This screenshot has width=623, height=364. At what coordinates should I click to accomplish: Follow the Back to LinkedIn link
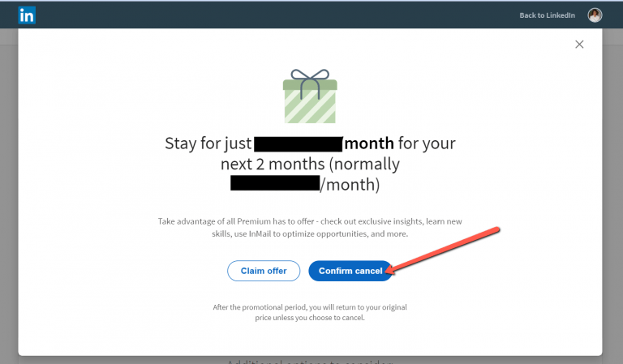click(x=547, y=15)
